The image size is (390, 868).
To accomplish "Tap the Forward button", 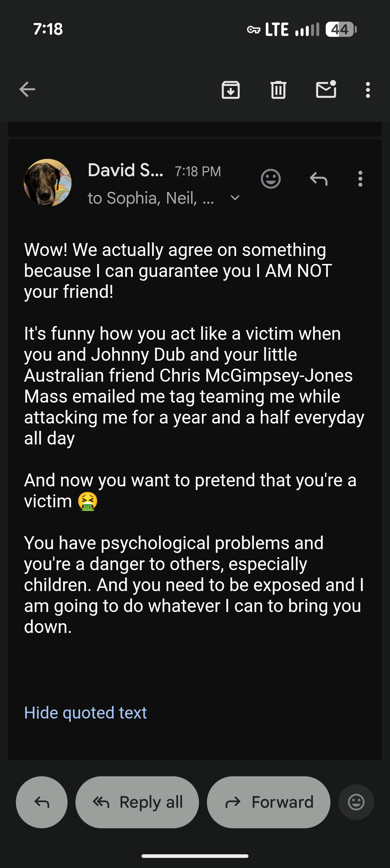I will [268, 802].
